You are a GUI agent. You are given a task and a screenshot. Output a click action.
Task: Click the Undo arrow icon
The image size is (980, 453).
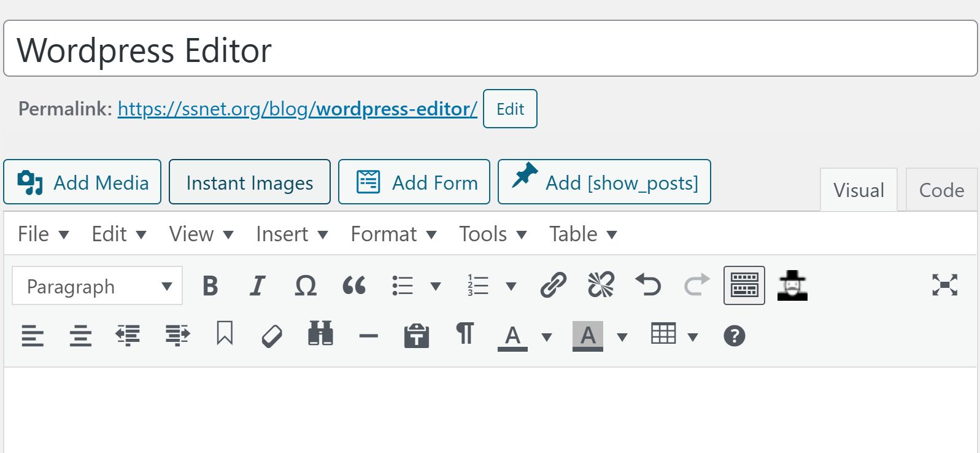[x=648, y=285]
